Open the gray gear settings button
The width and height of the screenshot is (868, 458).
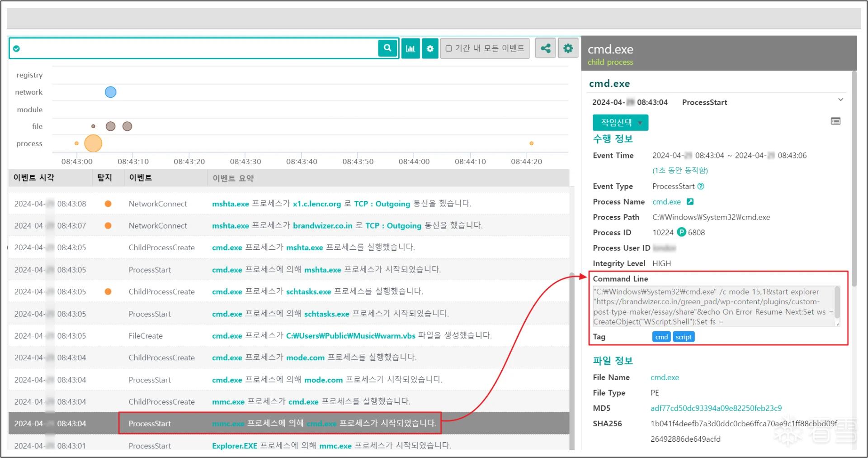pyautogui.click(x=568, y=48)
